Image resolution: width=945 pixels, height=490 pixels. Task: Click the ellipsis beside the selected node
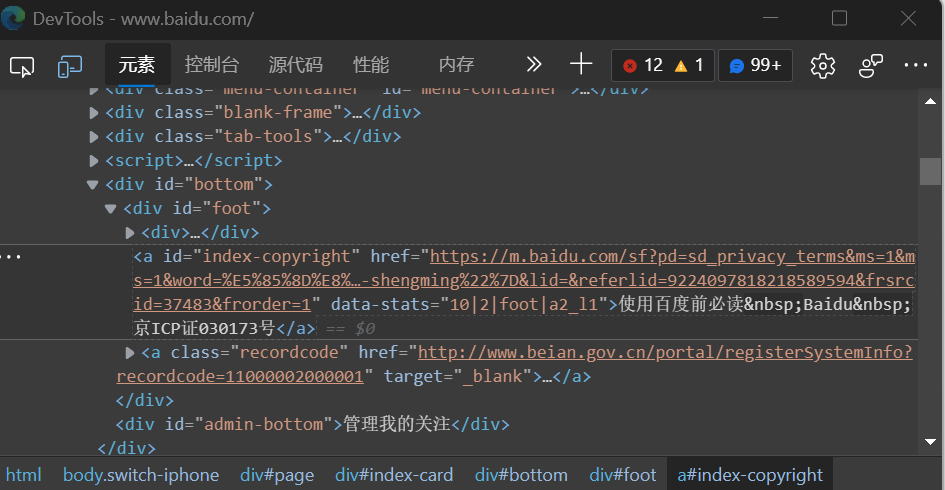coord(11,257)
